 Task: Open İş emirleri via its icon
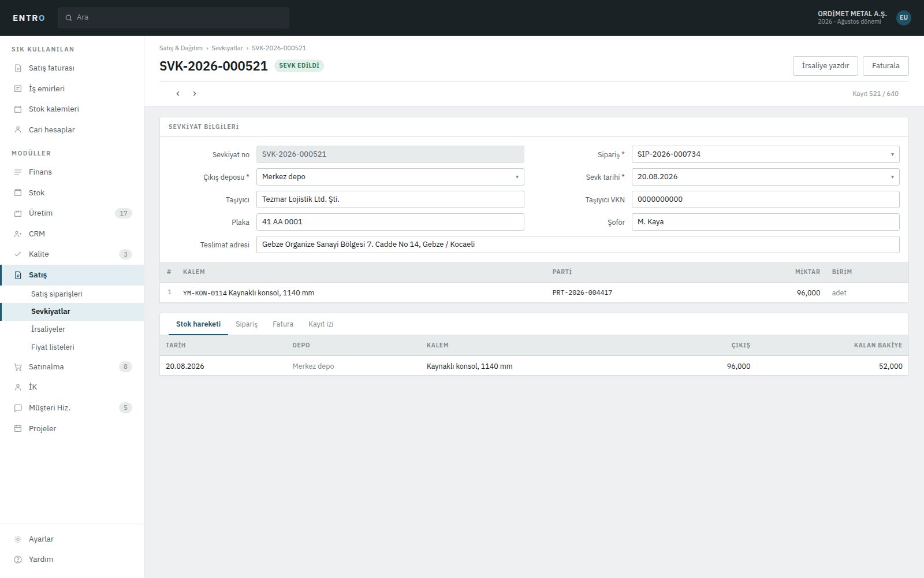[18, 88]
